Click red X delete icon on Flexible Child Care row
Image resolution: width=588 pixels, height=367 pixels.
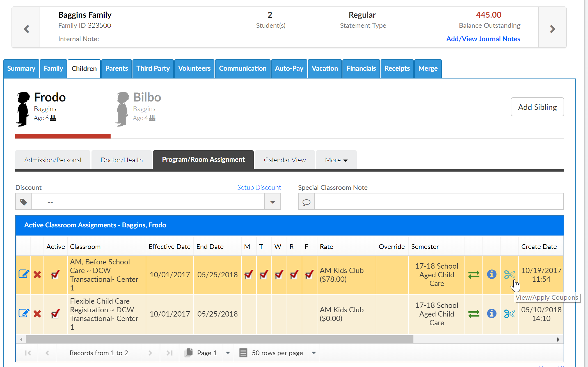[37, 314]
